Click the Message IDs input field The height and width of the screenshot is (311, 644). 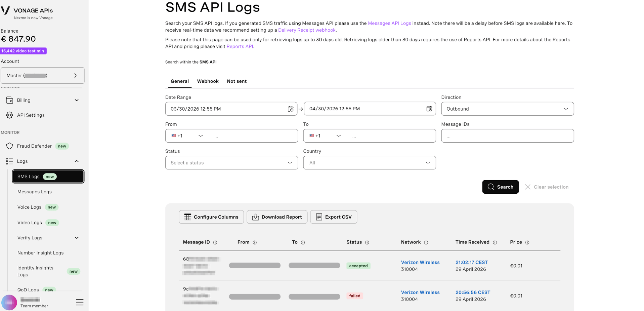[x=507, y=136]
